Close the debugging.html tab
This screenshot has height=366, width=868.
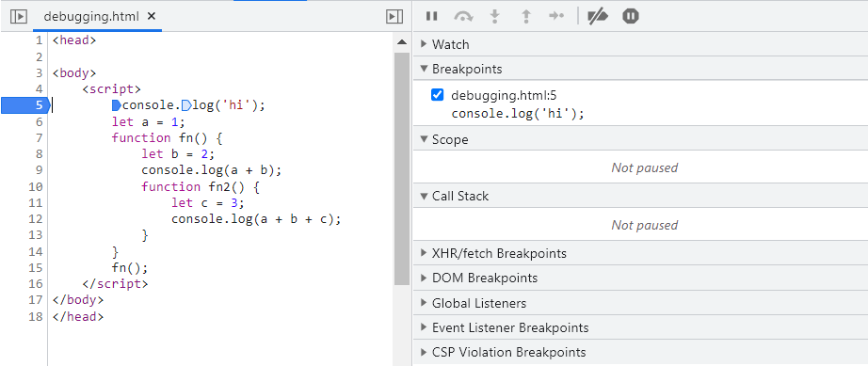152,17
